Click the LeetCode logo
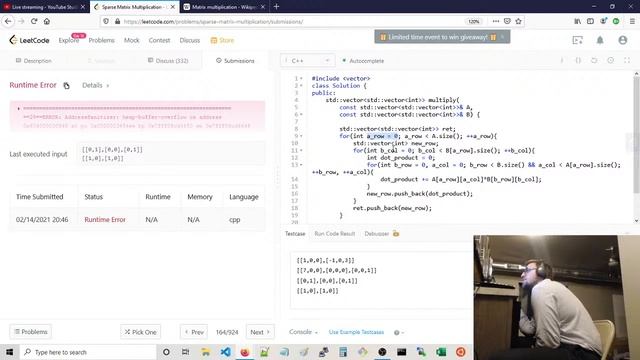Image resolution: width=640 pixels, height=360 pixels. tap(29, 40)
